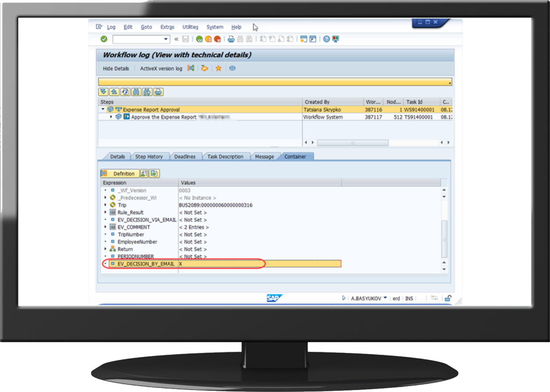Expand the Trip container element
The height and width of the screenshot is (392, 550).
click(105, 205)
